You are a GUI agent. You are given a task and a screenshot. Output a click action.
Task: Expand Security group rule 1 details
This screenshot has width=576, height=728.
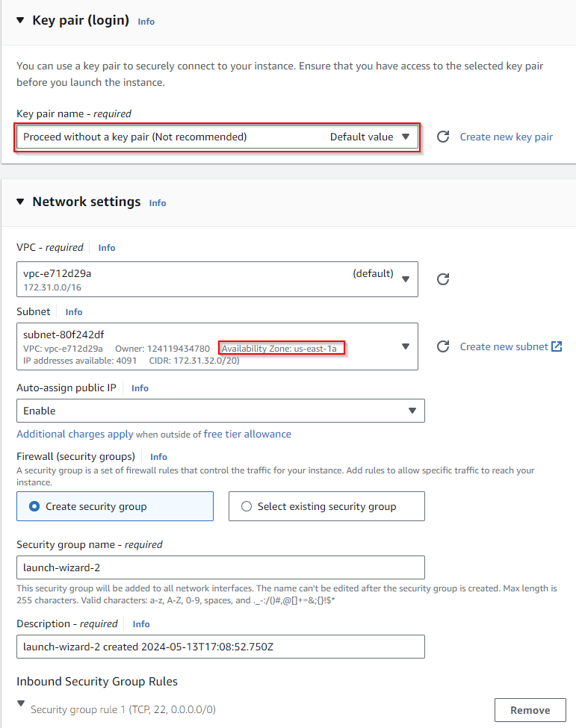pos(21,704)
